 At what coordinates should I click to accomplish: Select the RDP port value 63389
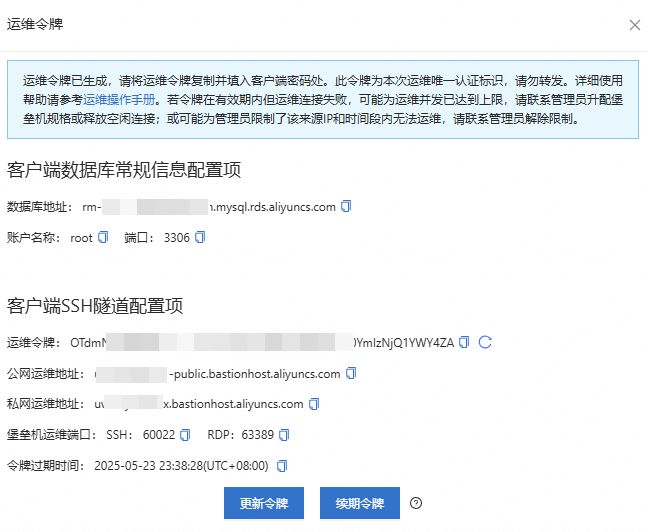[x=257, y=435]
